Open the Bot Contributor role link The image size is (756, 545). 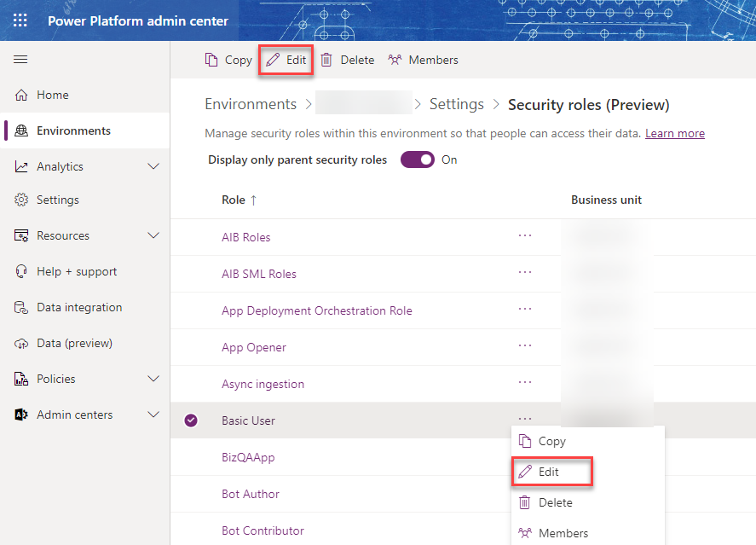263,531
